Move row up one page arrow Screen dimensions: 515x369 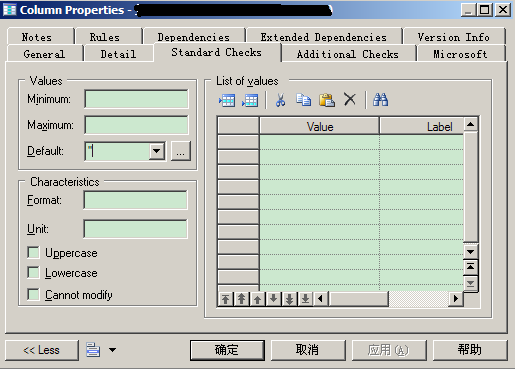pyautogui.click(x=241, y=299)
